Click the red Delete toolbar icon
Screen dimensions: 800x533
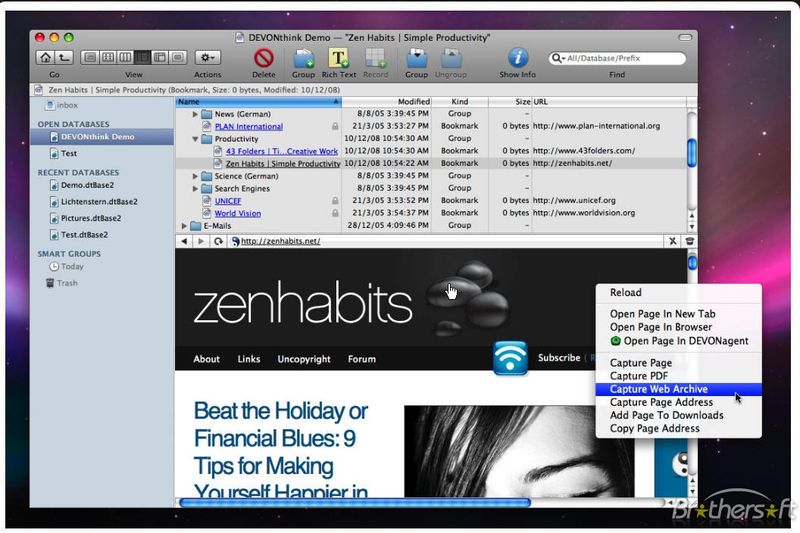(264, 58)
